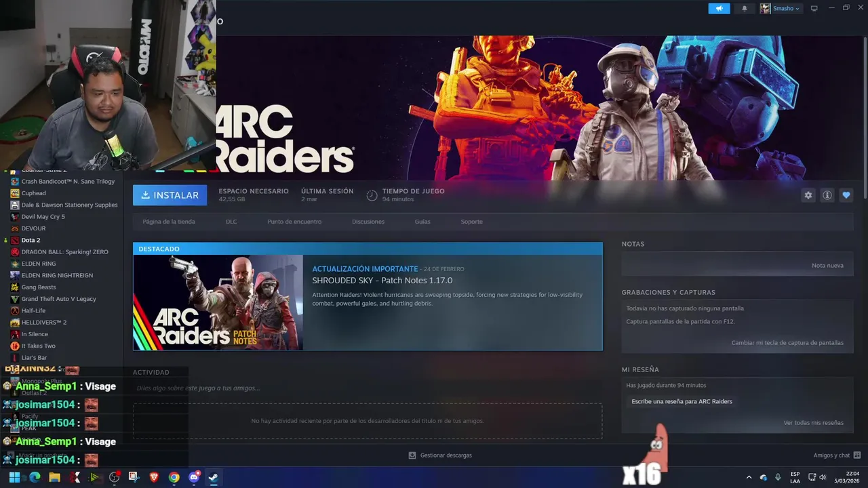The width and height of the screenshot is (868, 488).
Task: Click the activity status input field
Action: point(366,388)
